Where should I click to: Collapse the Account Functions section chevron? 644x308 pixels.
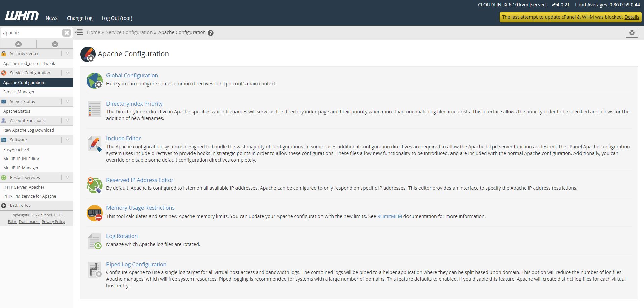pyautogui.click(x=67, y=121)
